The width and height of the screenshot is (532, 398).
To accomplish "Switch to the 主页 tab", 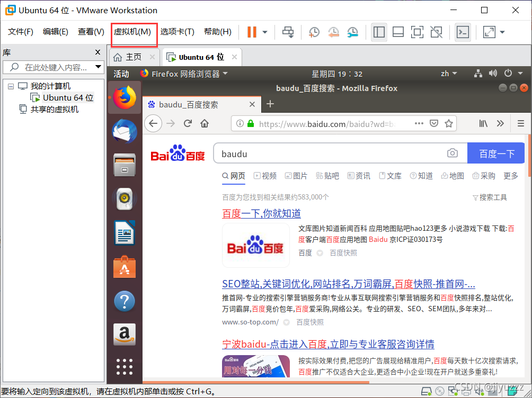I will click(x=132, y=57).
